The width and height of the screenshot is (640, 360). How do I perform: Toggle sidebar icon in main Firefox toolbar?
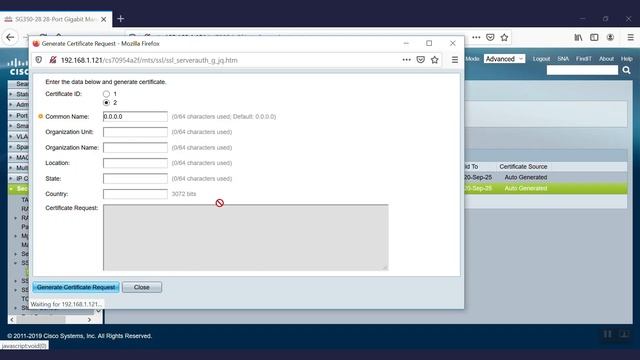point(594,38)
